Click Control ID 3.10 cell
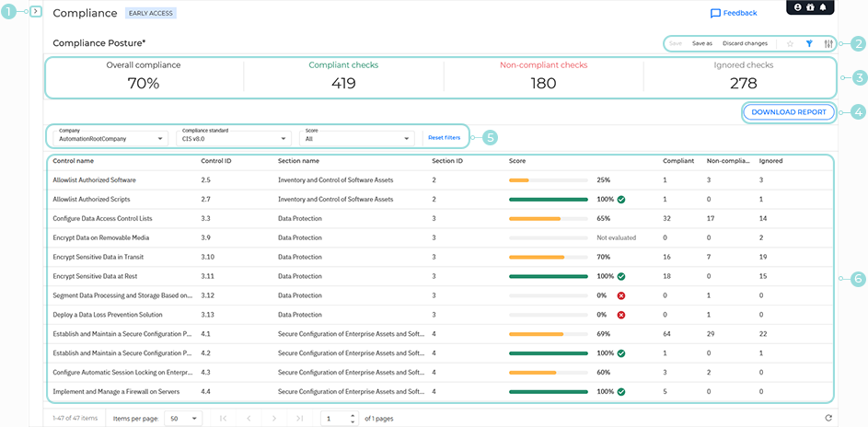The image size is (868, 427). point(206,257)
